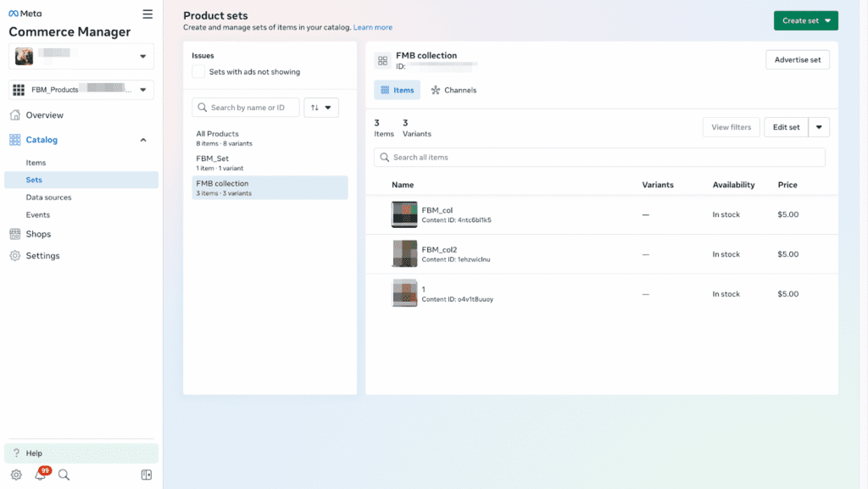Image resolution: width=868 pixels, height=489 pixels.
Task: Click the Name column header
Action: [403, 185]
